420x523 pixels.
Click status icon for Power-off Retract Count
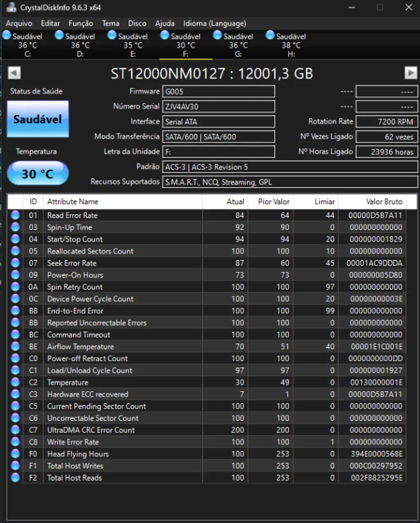pyautogui.click(x=15, y=358)
